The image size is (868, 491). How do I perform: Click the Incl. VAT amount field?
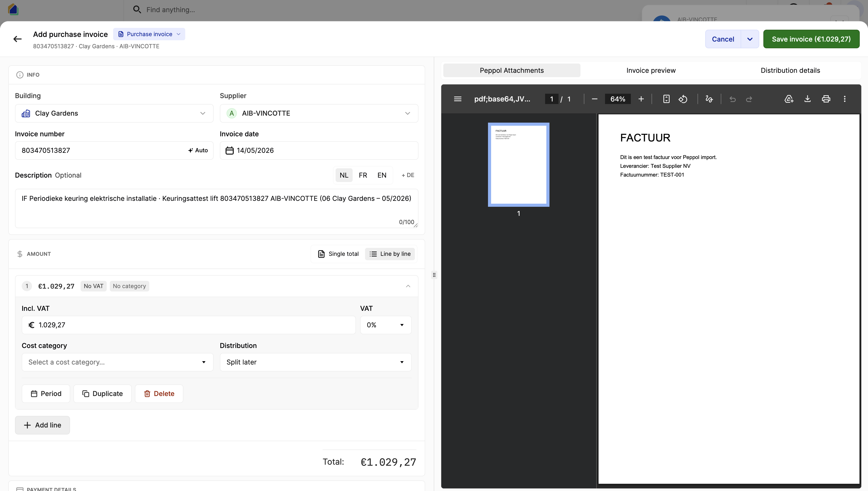(189, 325)
